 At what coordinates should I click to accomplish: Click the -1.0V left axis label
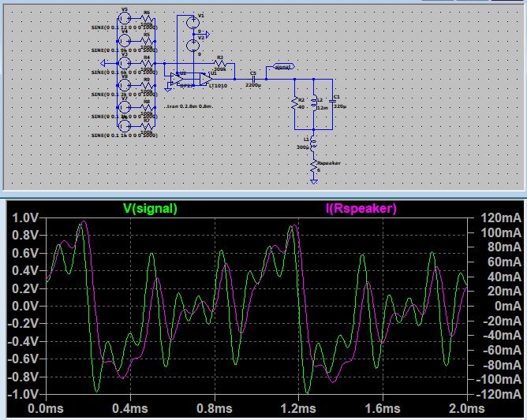pos(23,394)
